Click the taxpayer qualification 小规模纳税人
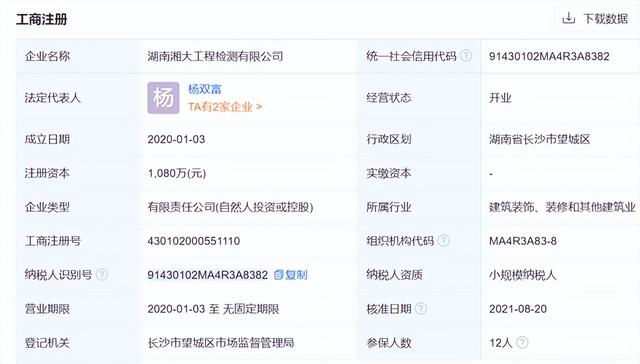This screenshot has width=640, height=364. coord(523,275)
